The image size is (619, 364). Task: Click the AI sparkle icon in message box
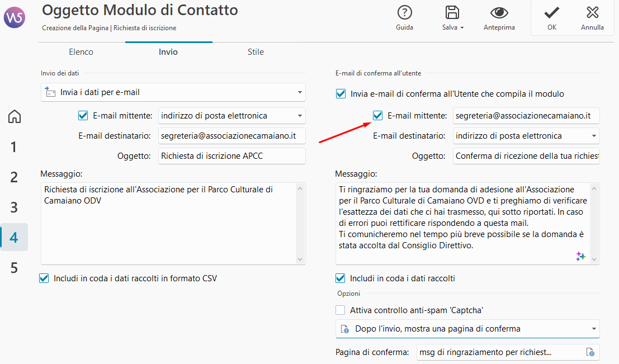point(580,256)
